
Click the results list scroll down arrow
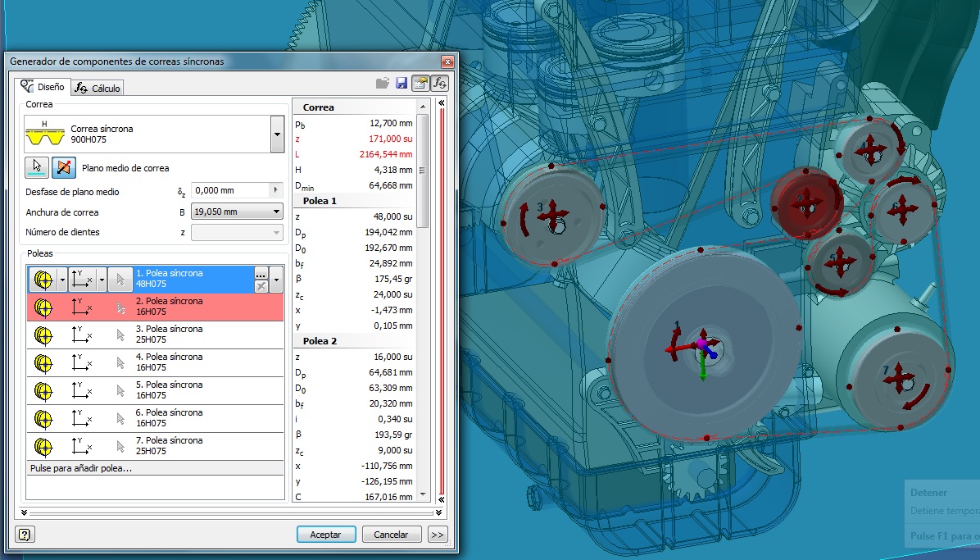423,494
